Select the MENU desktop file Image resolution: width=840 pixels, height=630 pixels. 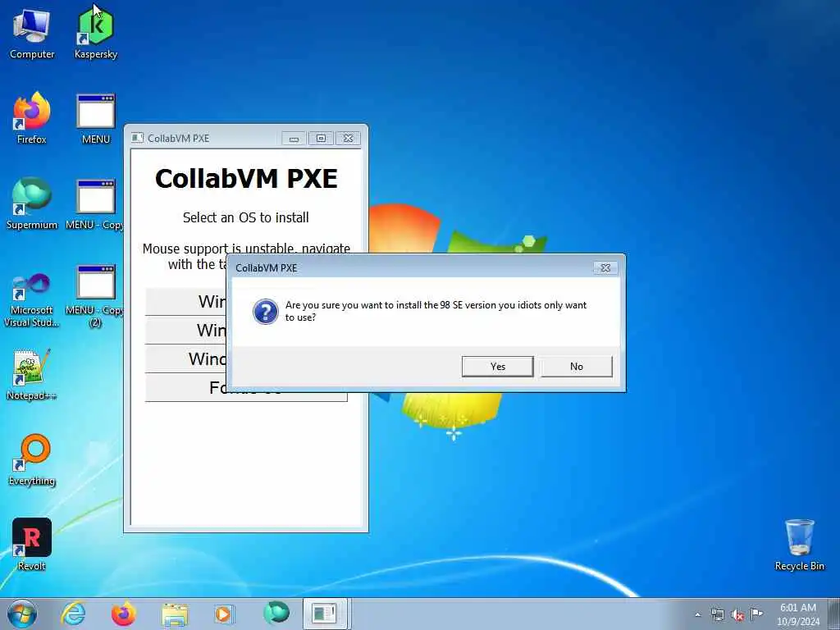[96, 118]
